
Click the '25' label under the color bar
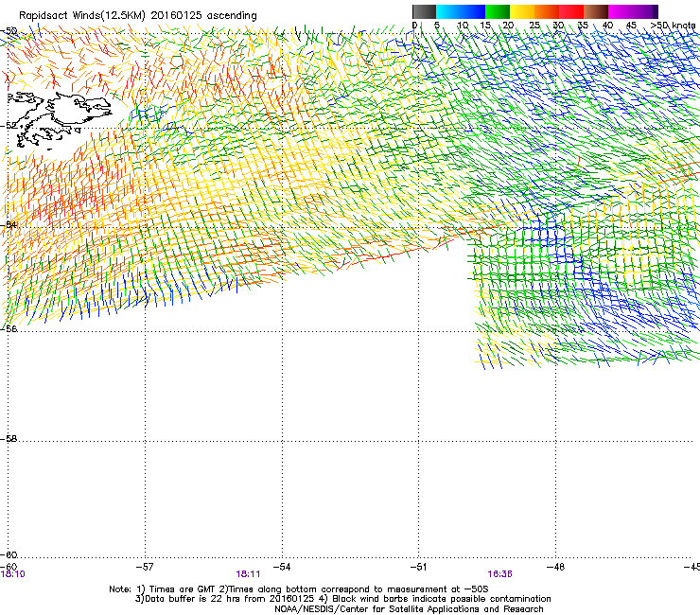pos(534,25)
